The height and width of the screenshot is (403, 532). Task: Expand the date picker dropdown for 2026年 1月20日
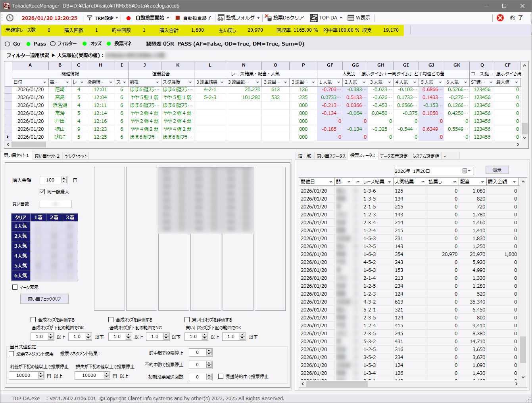pyautogui.click(x=467, y=171)
